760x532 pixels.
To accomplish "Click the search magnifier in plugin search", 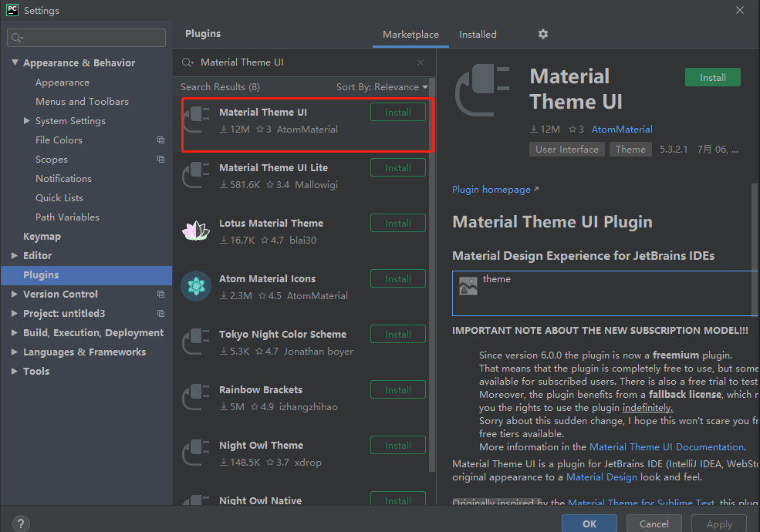I will click(x=187, y=62).
